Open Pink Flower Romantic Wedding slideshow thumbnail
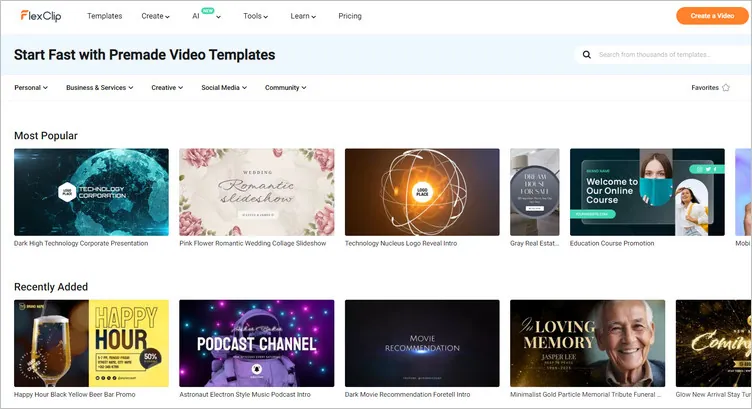Screen dimensions: 752x409 click(257, 192)
